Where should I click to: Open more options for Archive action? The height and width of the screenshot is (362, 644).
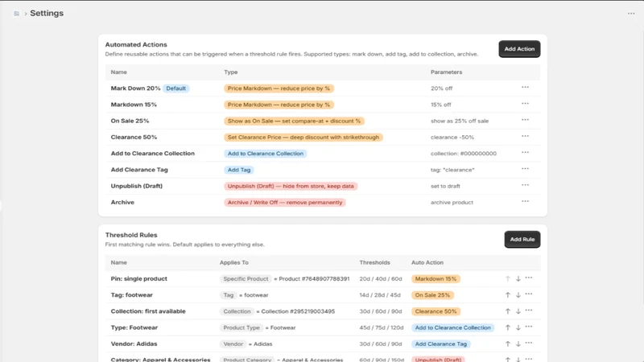[525, 202]
